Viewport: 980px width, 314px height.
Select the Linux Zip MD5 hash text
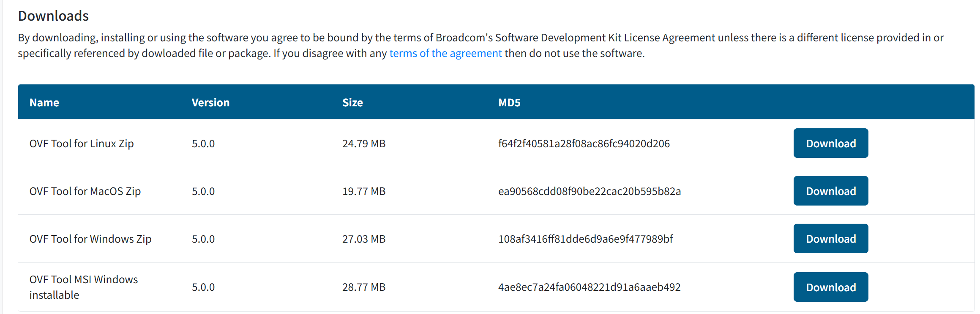pyautogui.click(x=584, y=143)
